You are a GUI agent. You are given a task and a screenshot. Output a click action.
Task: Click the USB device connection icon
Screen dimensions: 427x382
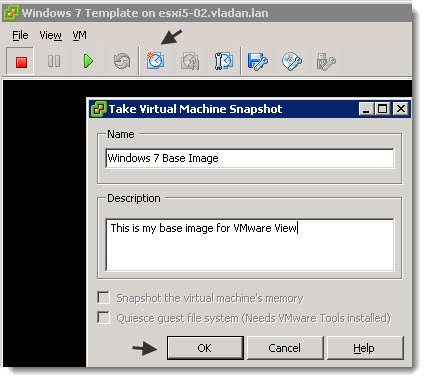(326, 61)
